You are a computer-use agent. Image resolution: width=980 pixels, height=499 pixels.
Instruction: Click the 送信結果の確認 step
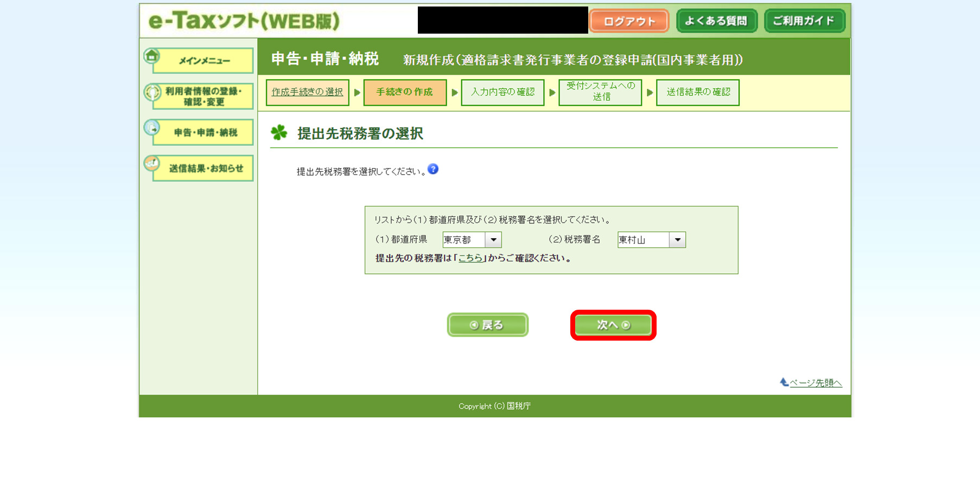(x=698, y=92)
